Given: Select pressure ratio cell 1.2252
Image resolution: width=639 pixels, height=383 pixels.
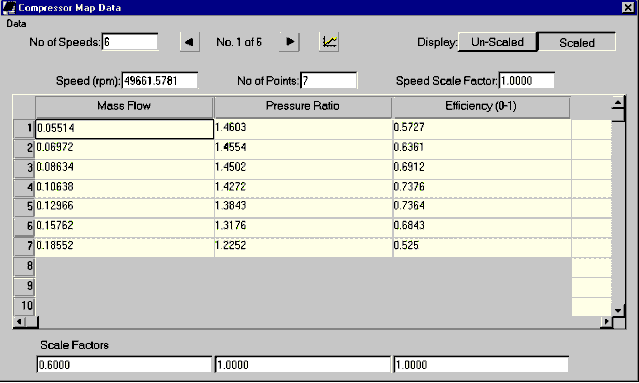Looking at the screenshot, I should point(304,247).
